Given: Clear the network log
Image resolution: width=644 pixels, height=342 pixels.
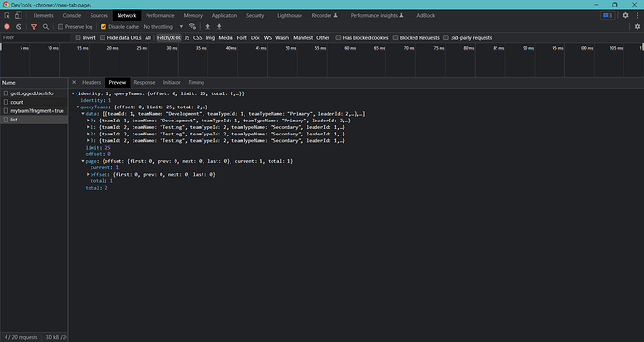Looking at the screenshot, I should pyautogui.click(x=19, y=27).
